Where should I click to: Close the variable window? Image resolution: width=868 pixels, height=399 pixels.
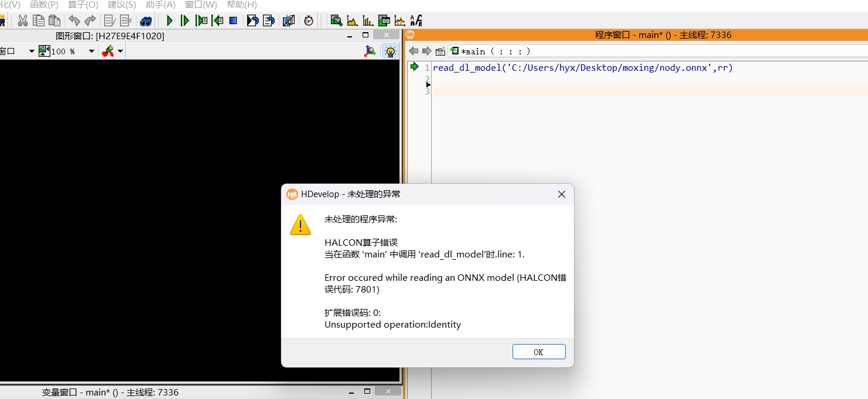pyautogui.click(x=389, y=391)
